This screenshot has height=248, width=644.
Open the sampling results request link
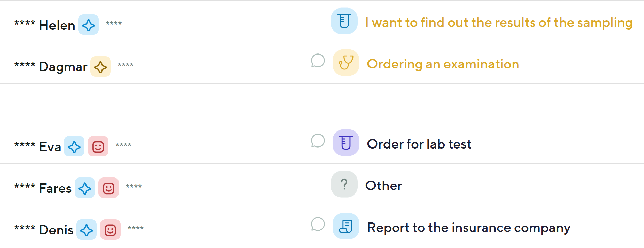click(499, 23)
